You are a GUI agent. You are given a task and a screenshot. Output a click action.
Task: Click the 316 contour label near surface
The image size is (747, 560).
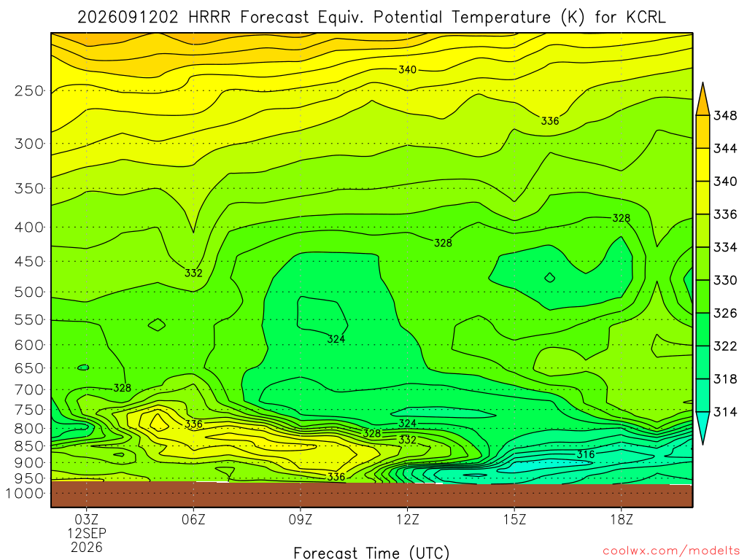pos(586,454)
